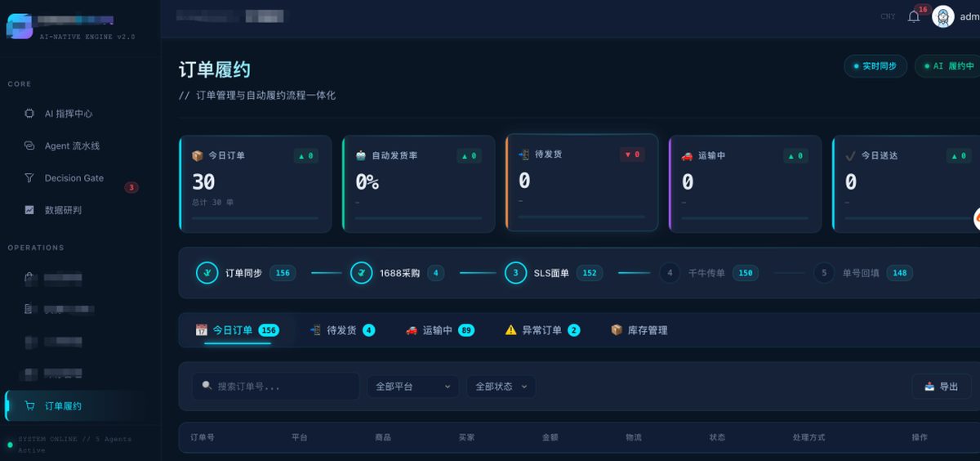The height and width of the screenshot is (461, 980).
Task: Open the notification bell icon
Action: (x=914, y=16)
